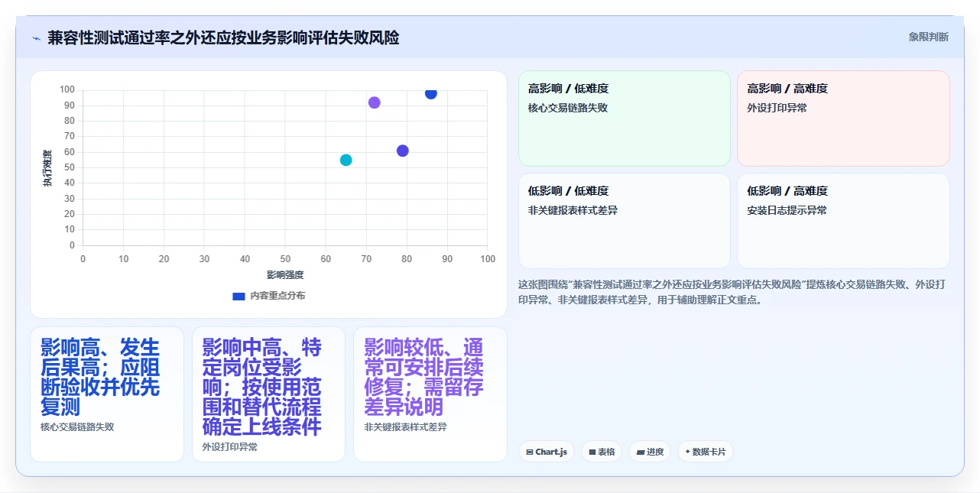Screen dimensions: 980x493
Task: Click the Chart.js tag chip
Action: click(547, 452)
